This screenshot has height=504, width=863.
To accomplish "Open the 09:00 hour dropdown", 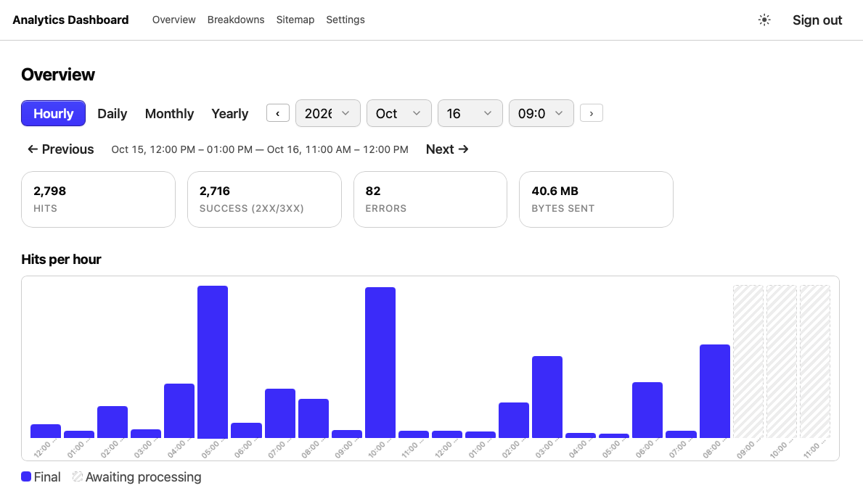I will (x=541, y=113).
